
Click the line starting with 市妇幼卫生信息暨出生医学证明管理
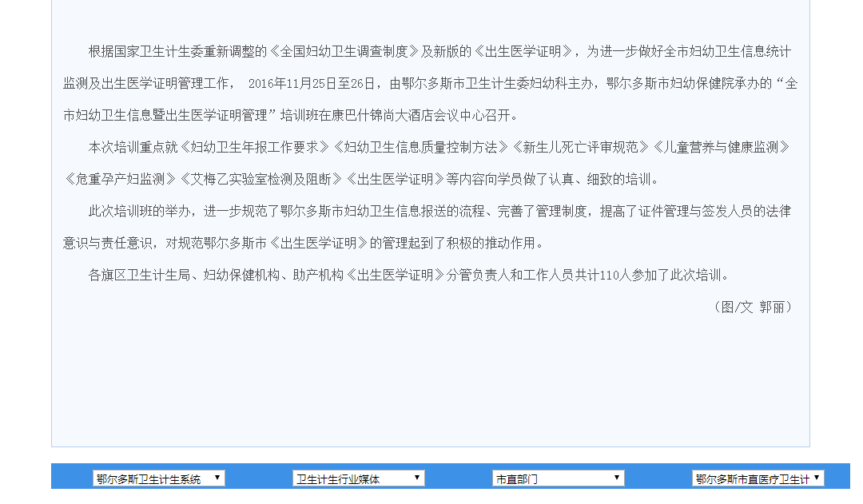pos(291,116)
